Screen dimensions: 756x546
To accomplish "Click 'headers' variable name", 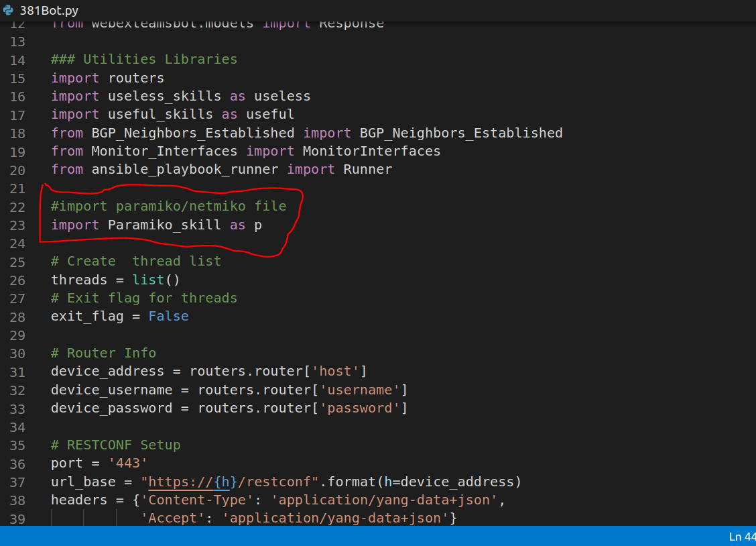I will click(x=79, y=500).
